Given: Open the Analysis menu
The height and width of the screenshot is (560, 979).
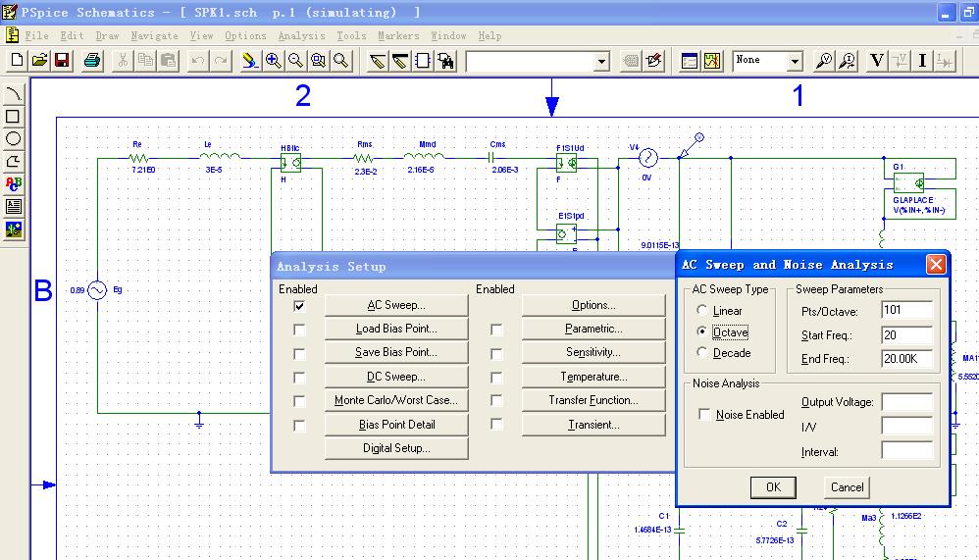Looking at the screenshot, I should (301, 35).
